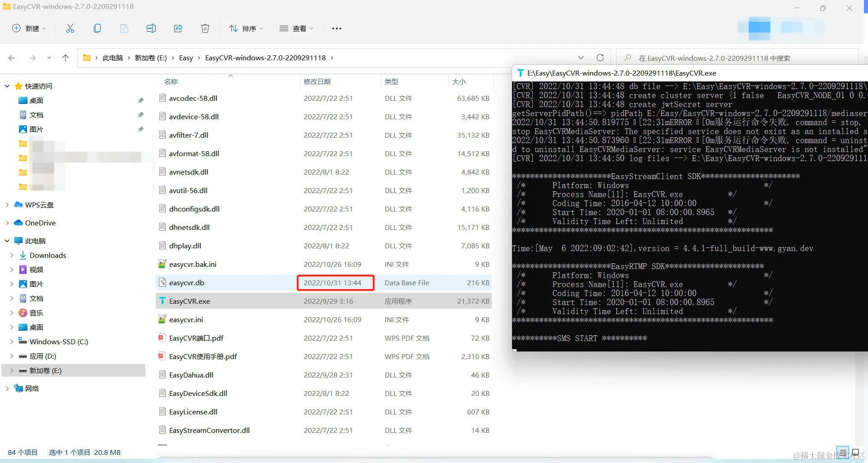Click the Delete trash icon

[205, 28]
